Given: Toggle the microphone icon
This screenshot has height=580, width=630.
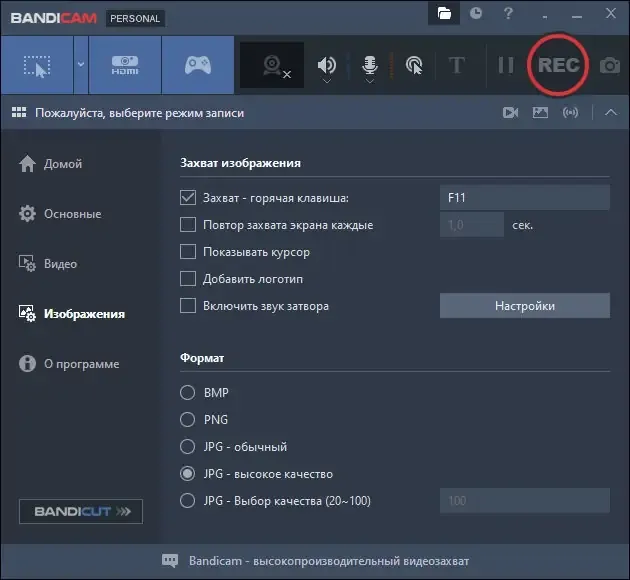Looking at the screenshot, I should tap(370, 64).
